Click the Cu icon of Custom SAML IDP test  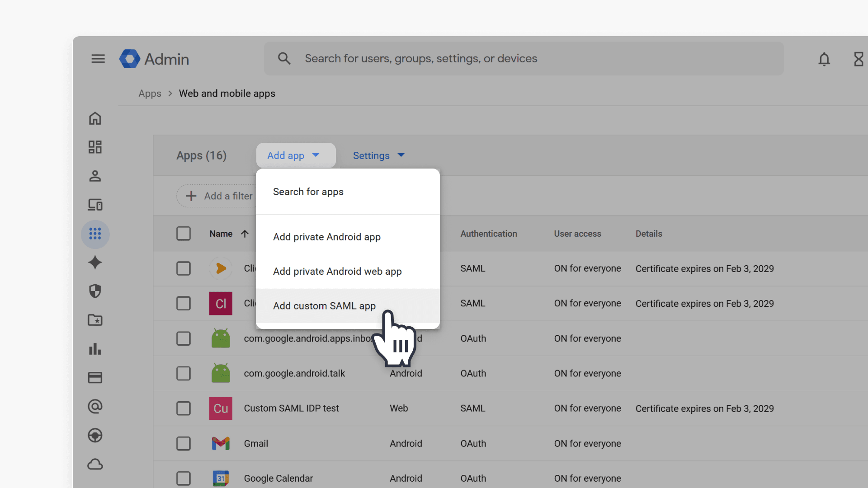tap(221, 408)
